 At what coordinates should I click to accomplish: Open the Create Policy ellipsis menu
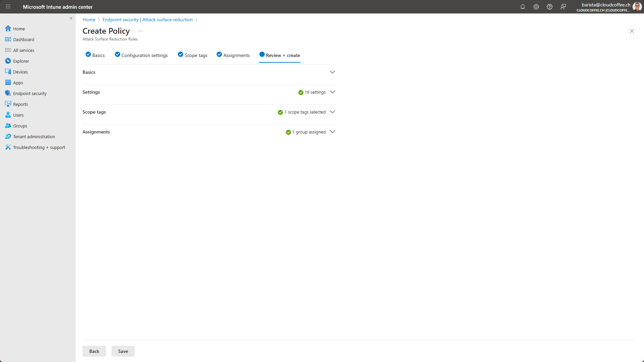click(140, 31)
